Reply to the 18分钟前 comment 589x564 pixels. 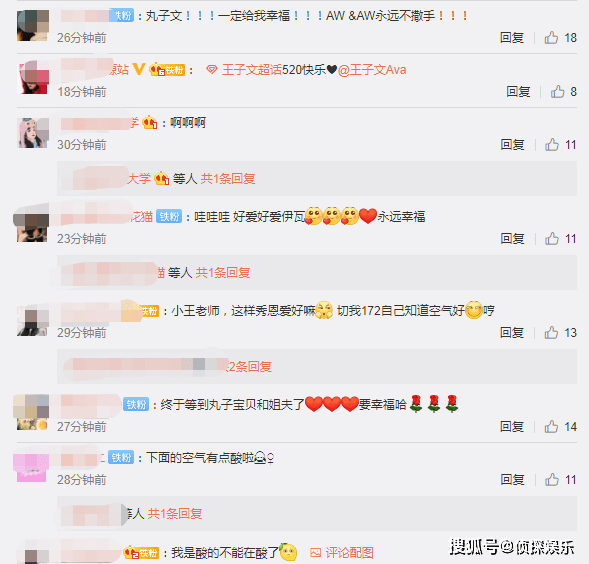(x=518, y=91)
